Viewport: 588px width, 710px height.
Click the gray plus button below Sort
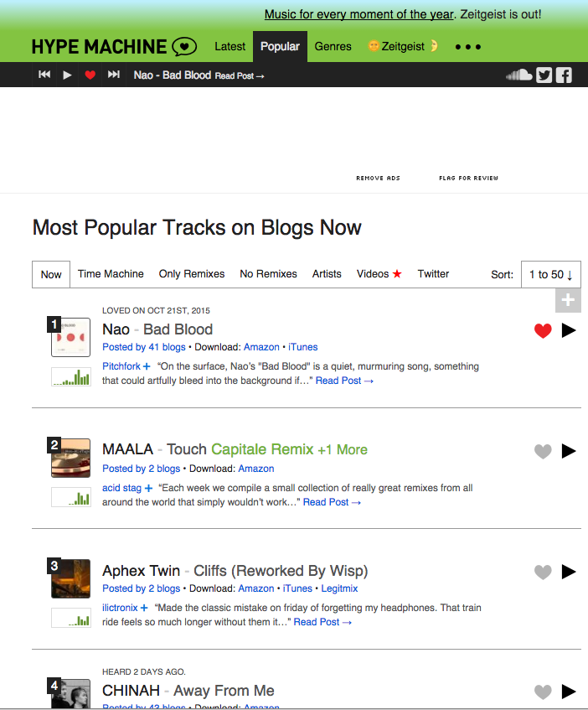click(568, 300)
